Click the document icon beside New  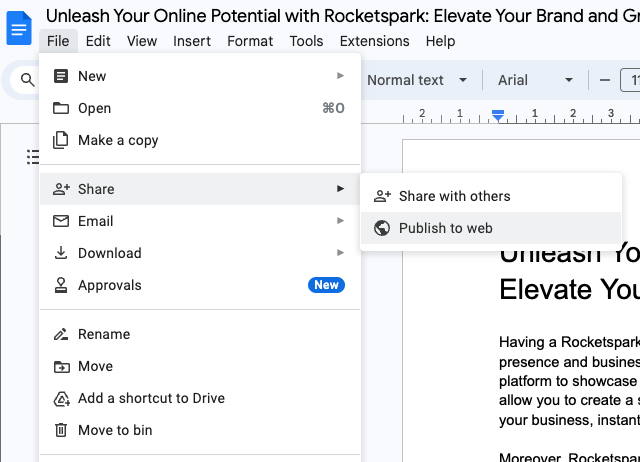click(x=61, y=76)
